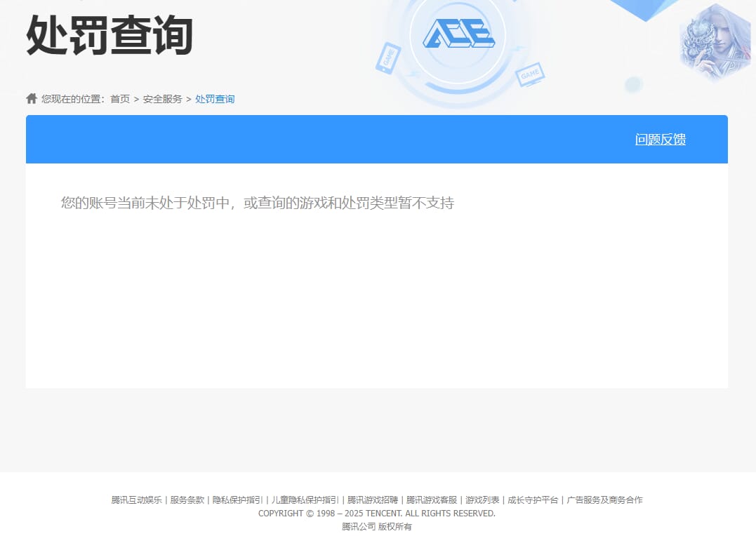
Task: Click the 处罚查询 page title heading
Action: (108, 36)
